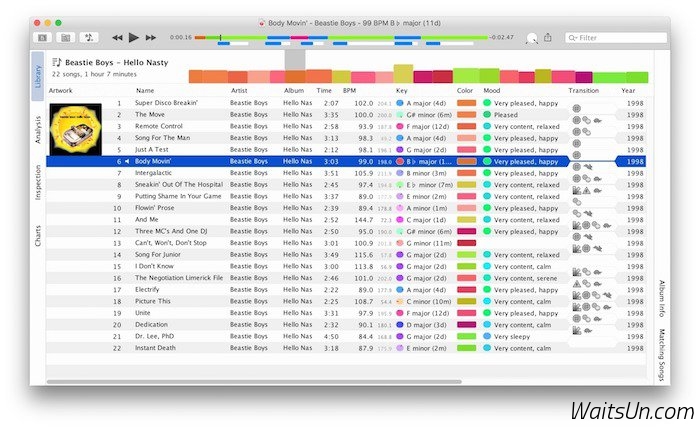Switch to the Analysis side tab
The height and width of the screenshot is (428, 700).
(38, 129)
